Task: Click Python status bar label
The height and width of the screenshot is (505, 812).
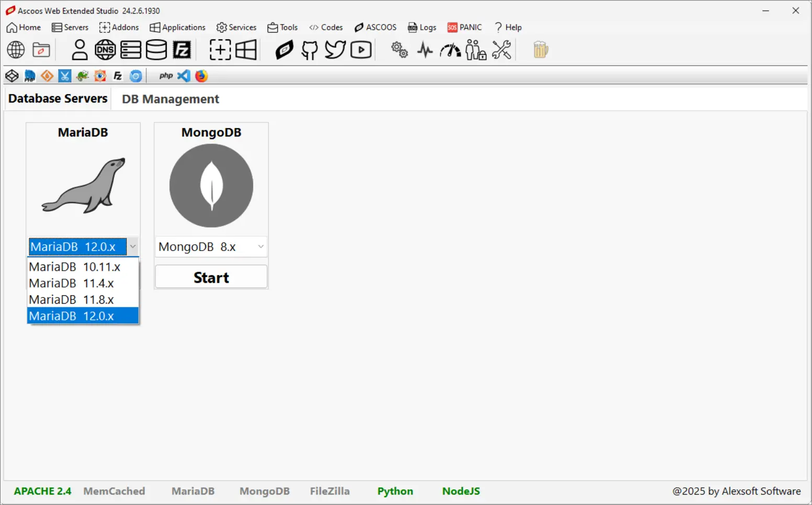Action: tap(395, 491)
